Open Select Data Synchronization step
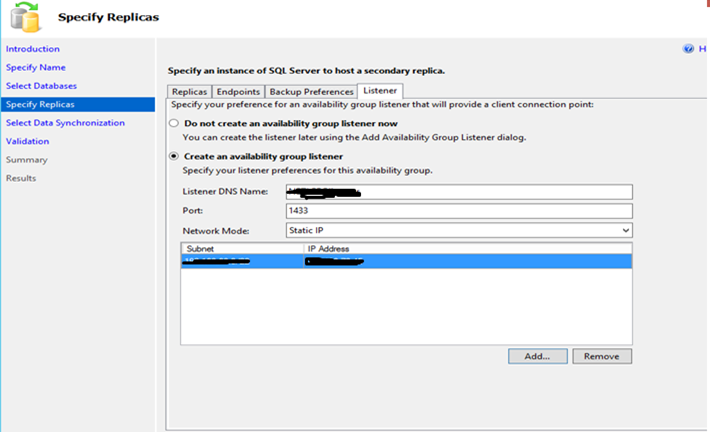This screenshot has width=710, height=432. click(x=65, y=123)
